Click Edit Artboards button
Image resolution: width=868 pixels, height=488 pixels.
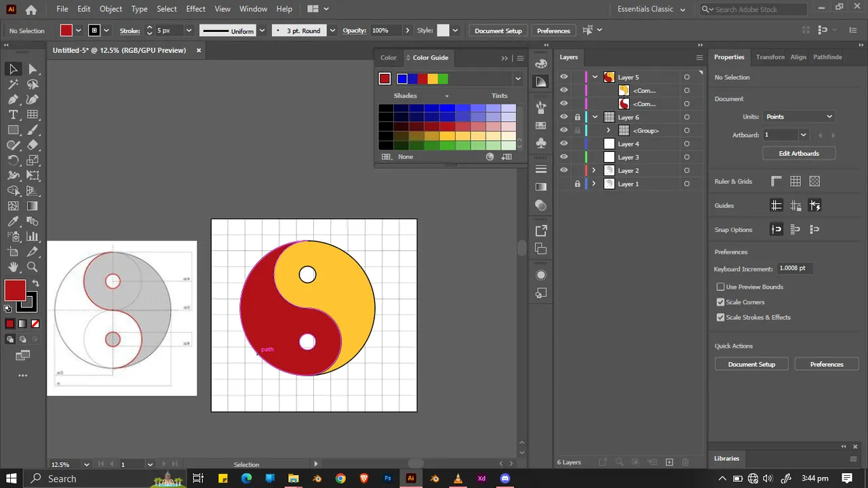pyautogui.click(x=799, y=153)
